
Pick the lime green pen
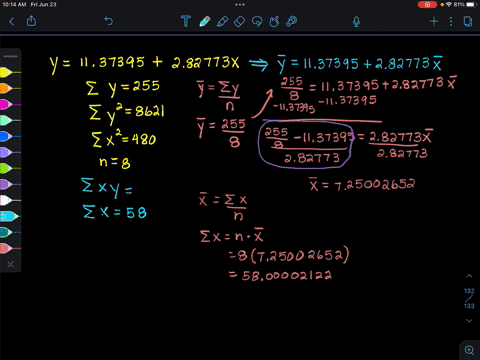[x=10, y=168]
